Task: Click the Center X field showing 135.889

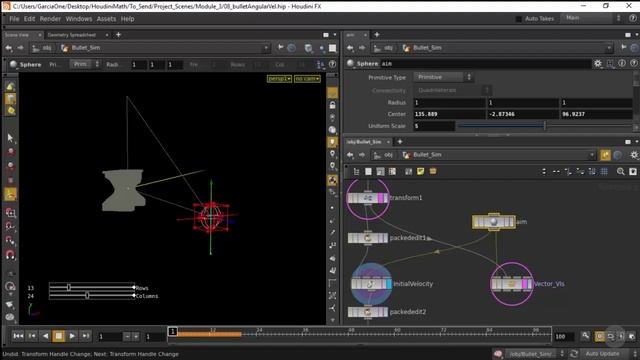Action: 449,114
